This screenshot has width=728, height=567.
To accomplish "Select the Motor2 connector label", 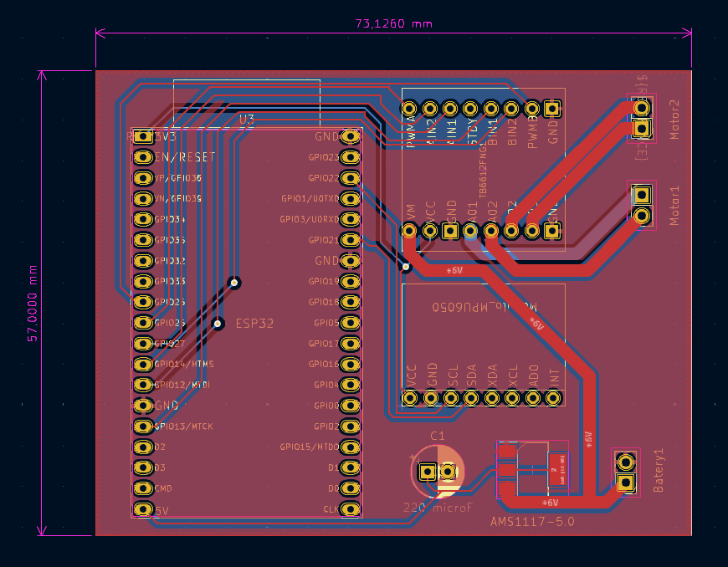I will 674,120.
